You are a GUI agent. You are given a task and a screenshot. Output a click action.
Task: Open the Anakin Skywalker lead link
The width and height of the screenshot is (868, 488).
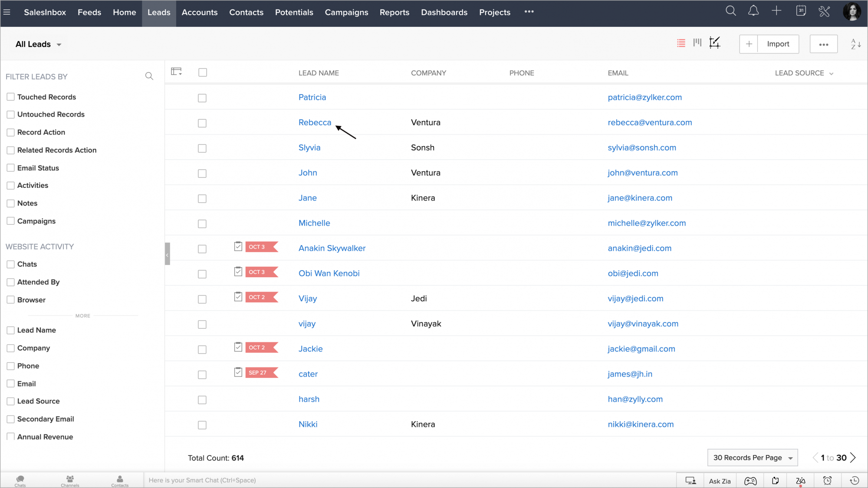tap(332, 248)
